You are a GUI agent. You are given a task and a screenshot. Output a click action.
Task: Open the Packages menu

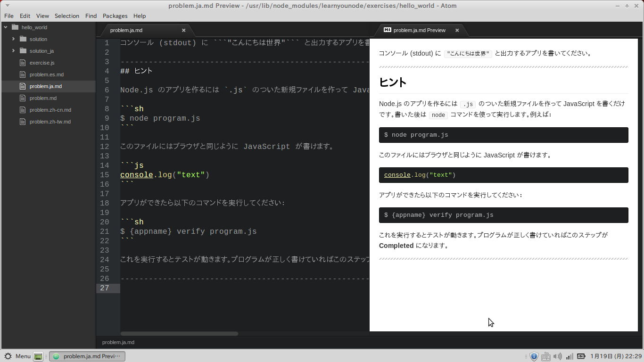[x=115, y=16]
